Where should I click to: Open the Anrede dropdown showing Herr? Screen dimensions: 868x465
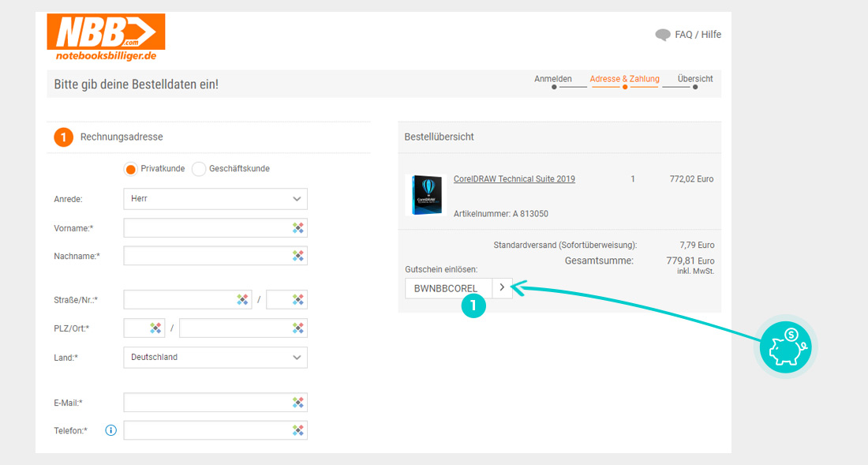click(215, 199)
